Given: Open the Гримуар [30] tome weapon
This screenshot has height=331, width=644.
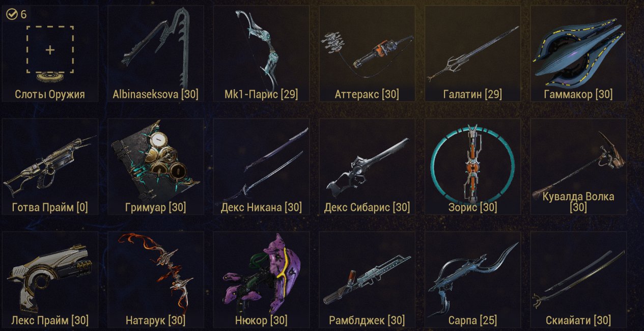Looking at the screenshot, I should coord(155,167).
